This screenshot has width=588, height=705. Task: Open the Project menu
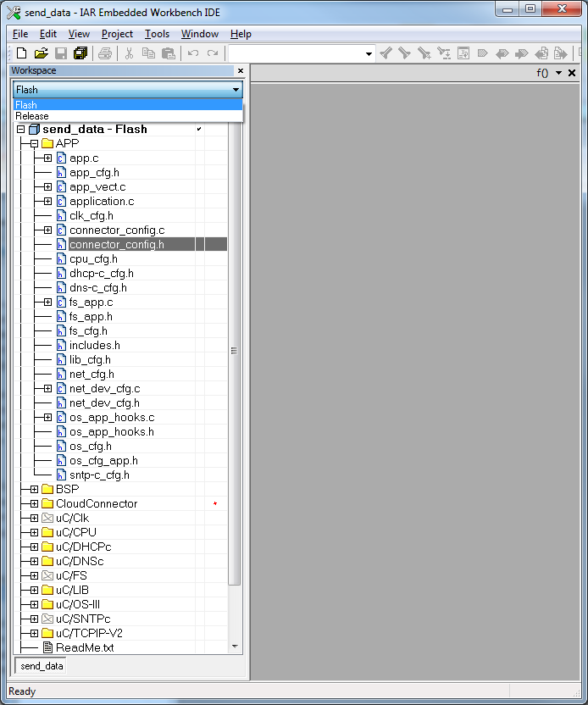pyautogui.click(x=117, y=34)
